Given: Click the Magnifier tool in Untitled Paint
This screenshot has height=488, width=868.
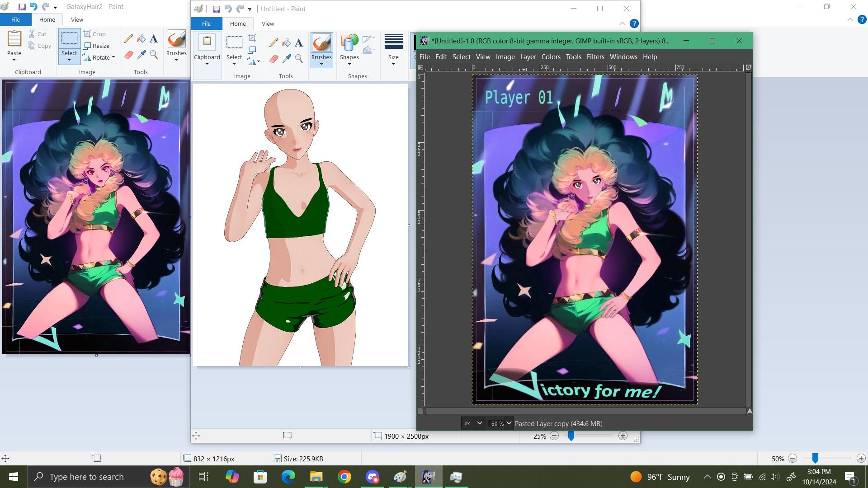Looking at the screenshot, I should tap(299, 59).
